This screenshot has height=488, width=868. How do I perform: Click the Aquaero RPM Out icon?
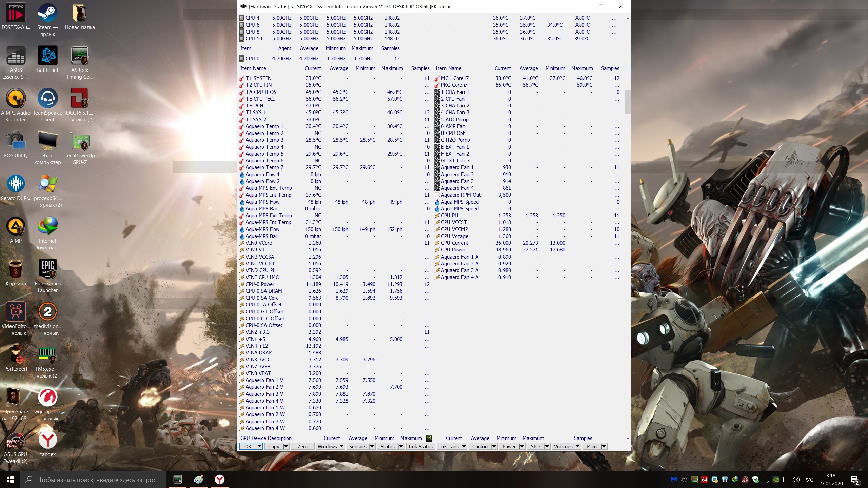pyautogui.click(x=437, y=195)
